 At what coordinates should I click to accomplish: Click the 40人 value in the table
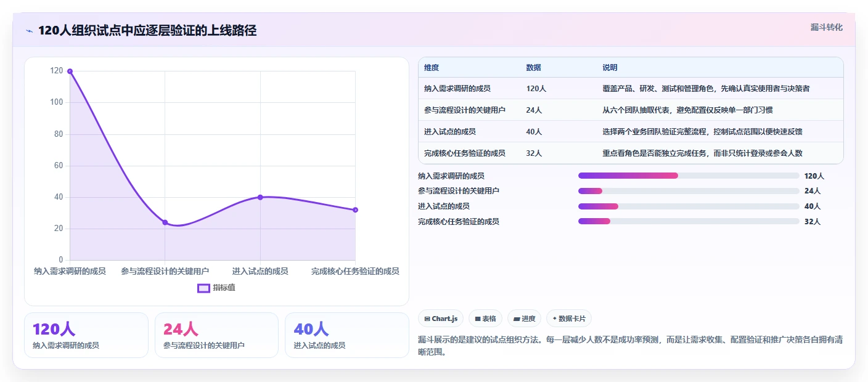[x=534, y=132]
